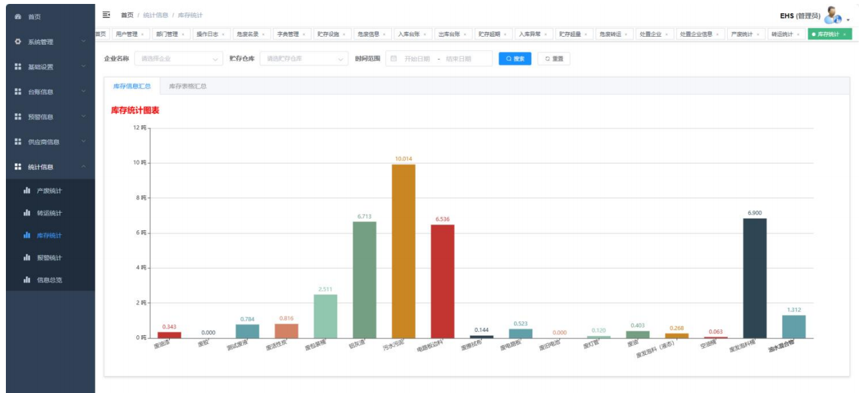This screenshot has width=868, height=393.
Task: Close the 贮存设施 tab
Action: (344, 34)
